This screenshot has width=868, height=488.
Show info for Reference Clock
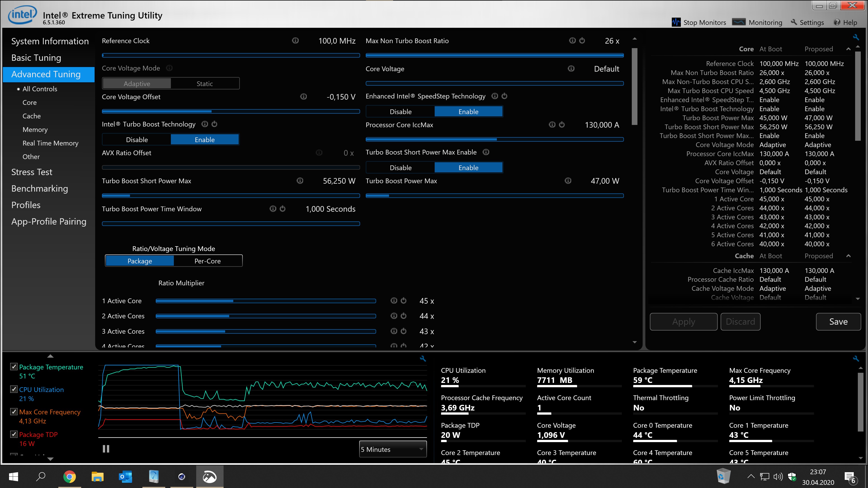pos(295,40)
